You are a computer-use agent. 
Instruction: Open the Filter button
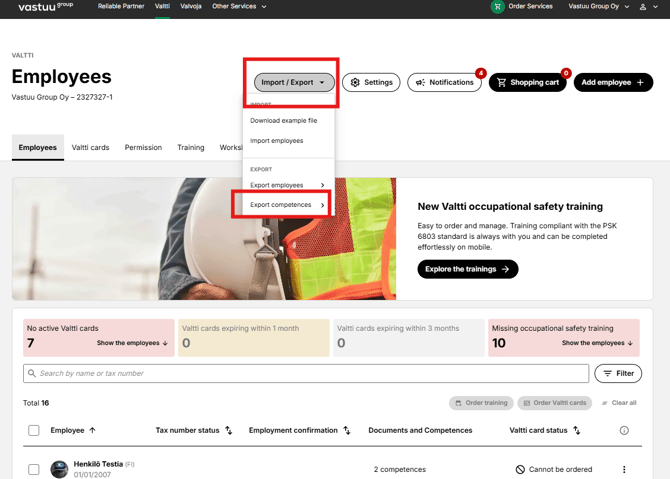(618, 373)
